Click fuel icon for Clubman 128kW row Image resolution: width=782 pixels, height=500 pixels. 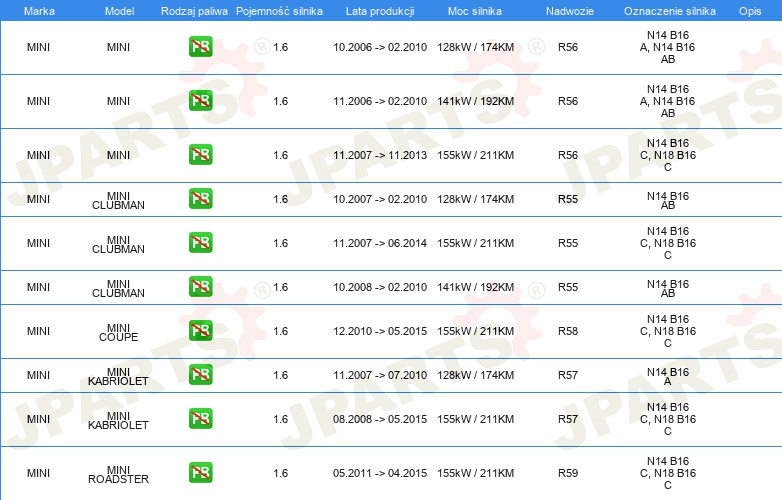pyautogui.click(x=200, y=199)
